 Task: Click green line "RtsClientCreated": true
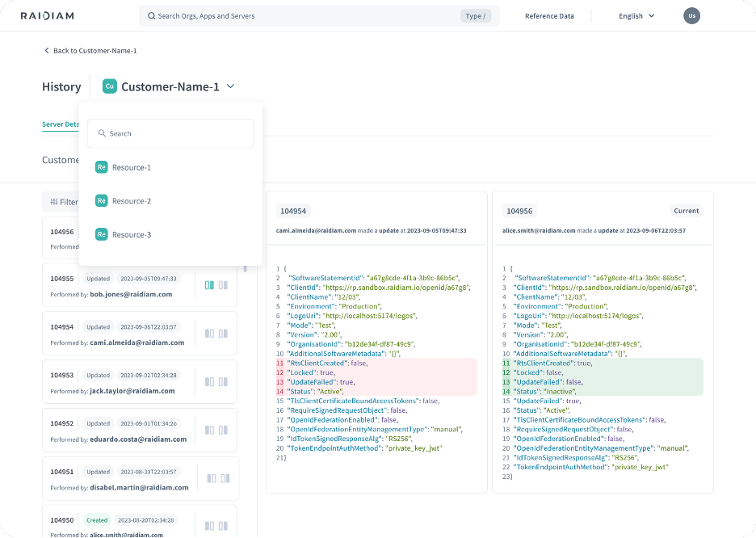click(603, 363)
